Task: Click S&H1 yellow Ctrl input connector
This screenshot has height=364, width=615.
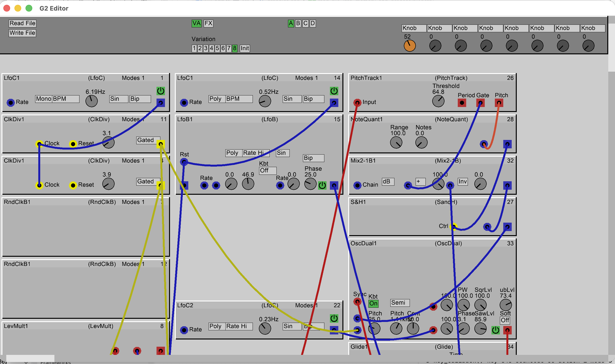Action: [x=454, y=226]
